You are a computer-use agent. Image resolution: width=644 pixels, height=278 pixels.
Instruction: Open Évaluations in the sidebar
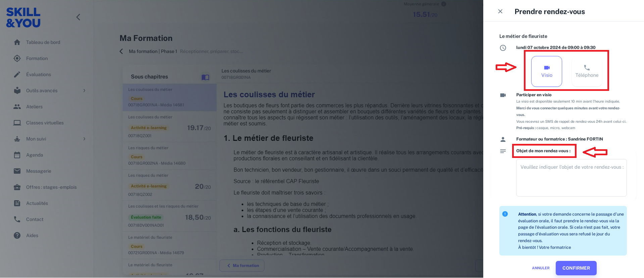tap(39, 74)
